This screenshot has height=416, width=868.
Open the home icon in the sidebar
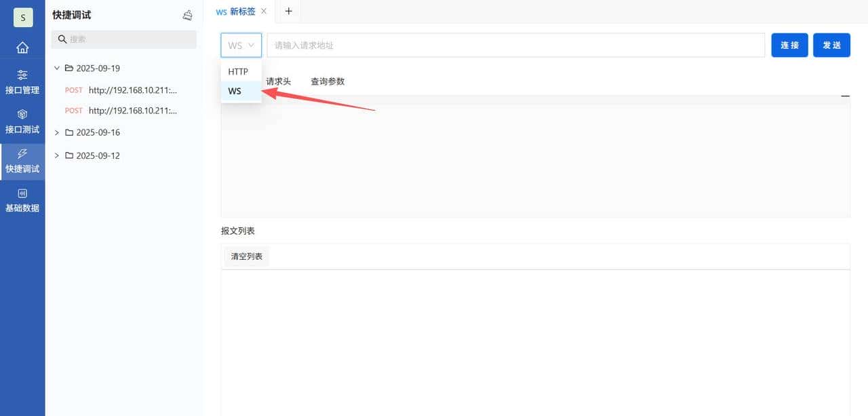click(22, 48)
